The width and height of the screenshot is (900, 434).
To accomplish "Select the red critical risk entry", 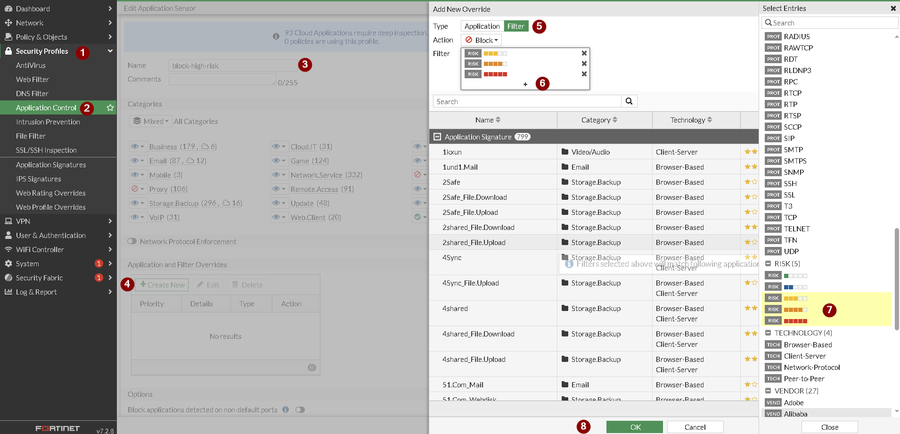I will (x=786, y=320).
